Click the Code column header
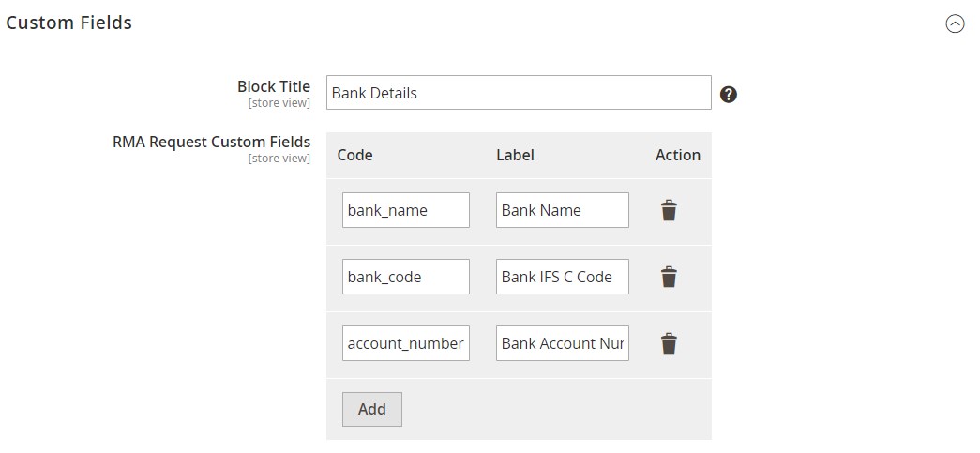 coord(354,155)
